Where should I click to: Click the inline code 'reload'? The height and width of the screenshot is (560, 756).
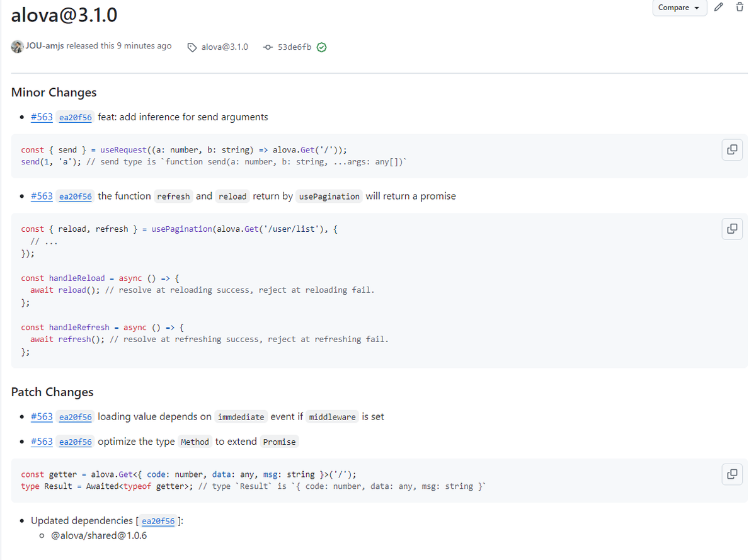tap(232, 197)
